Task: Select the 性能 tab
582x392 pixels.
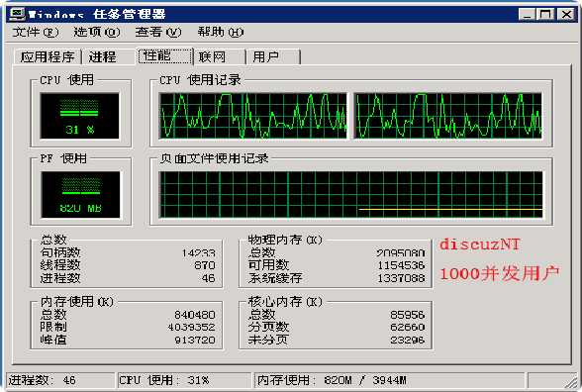Action: (164, 56)
